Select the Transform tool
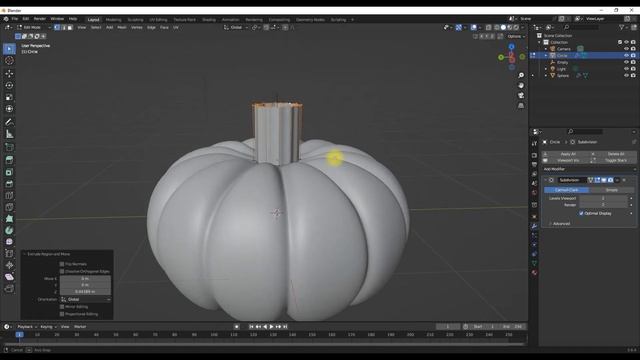The image size is (640, 360). [9, 109]
